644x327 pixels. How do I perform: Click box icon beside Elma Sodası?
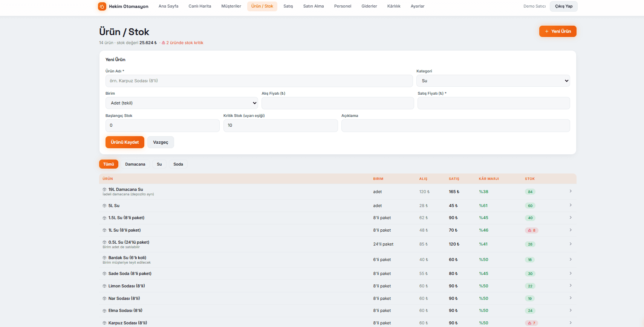point(104,311)
